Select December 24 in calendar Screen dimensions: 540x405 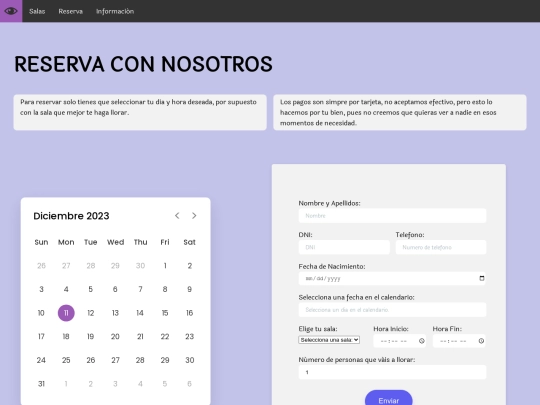coord(41,360)
